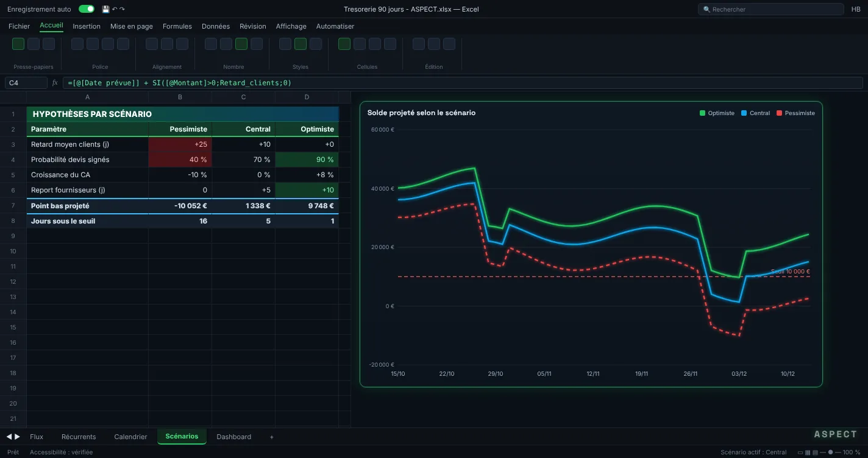Viewport: 868px width, 458px height.
Task: Select row header 7
Action: point(13,206)
